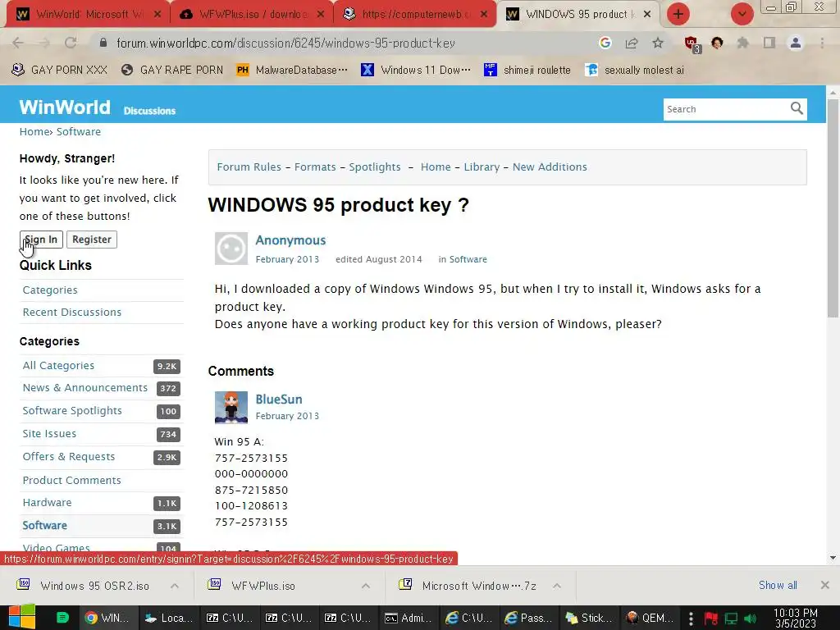Submit search with the magnifier icon
The image size is (840, 630).
pos(797,109)
